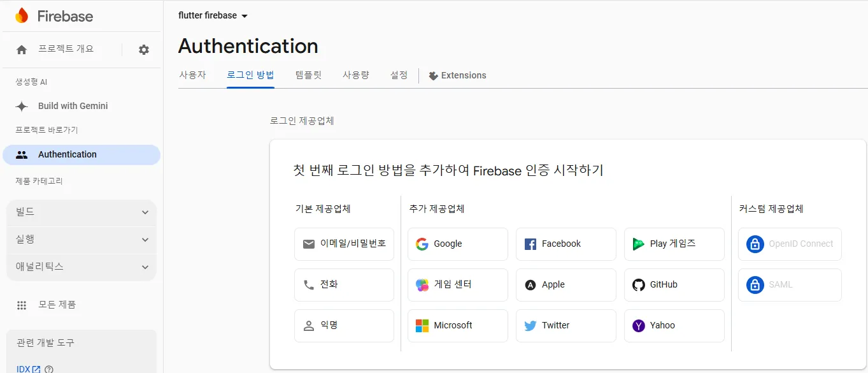Select the GitHub provider button
Image resolution: width=868 pixels, height=373 pixels.
point(674,285)
